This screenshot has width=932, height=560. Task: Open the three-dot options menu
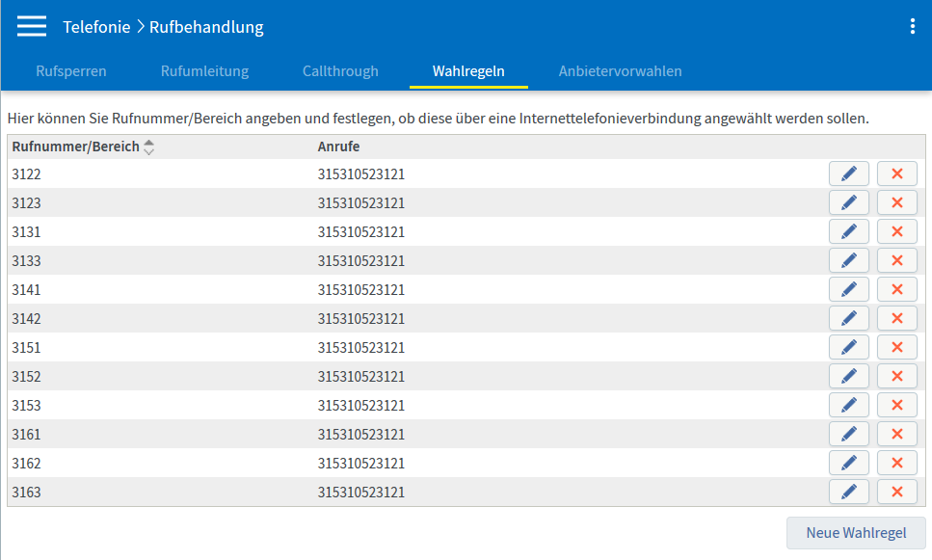(x=912, y=27)
